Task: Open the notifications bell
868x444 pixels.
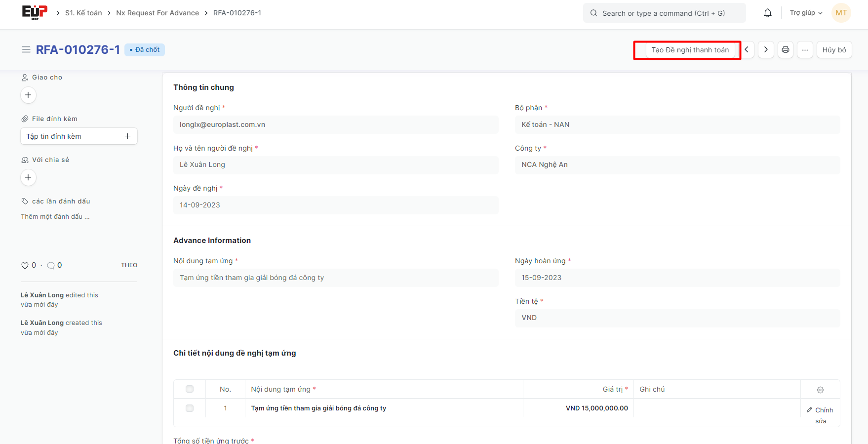Action: click(767, 13)
